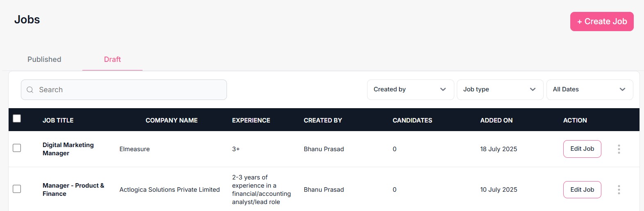The height and width of the screenshot is (211, 644).
Task: Edit Job for Manager - Product & Finance
Action: (582, 190)
